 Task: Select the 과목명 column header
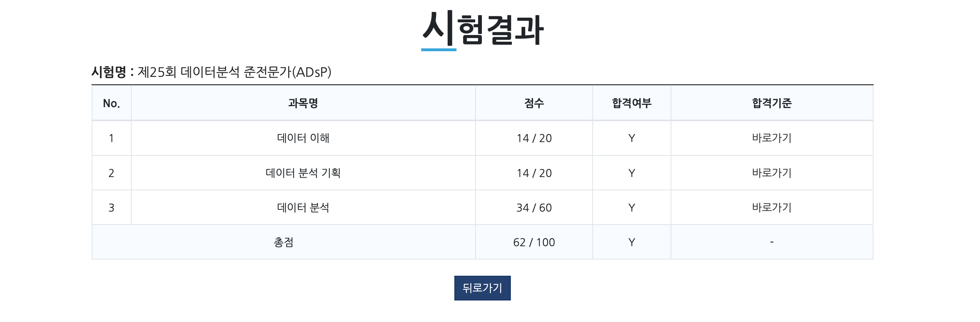coord(303,103)
